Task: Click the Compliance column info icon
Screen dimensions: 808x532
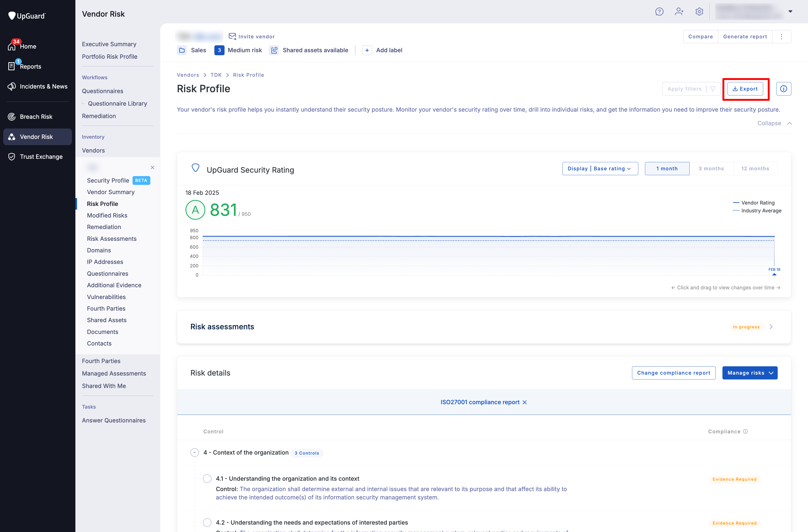Action: point(746,431)
